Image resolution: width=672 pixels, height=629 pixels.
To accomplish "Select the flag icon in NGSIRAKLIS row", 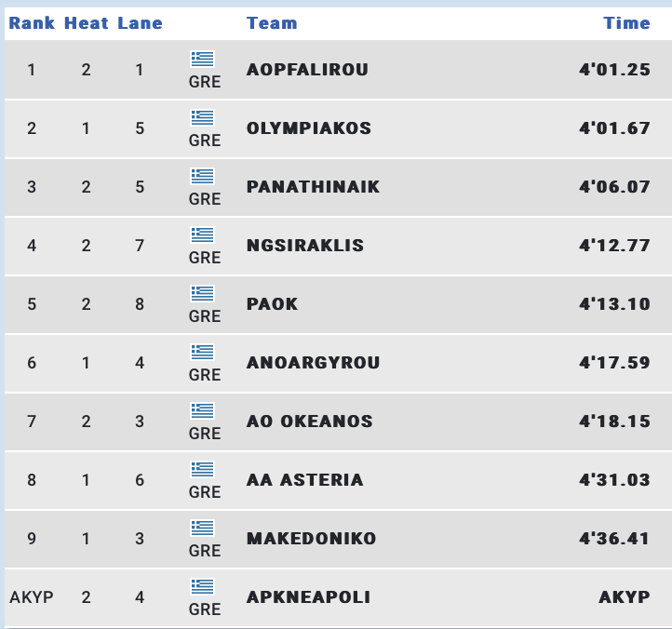I will [x=202, y=234].
